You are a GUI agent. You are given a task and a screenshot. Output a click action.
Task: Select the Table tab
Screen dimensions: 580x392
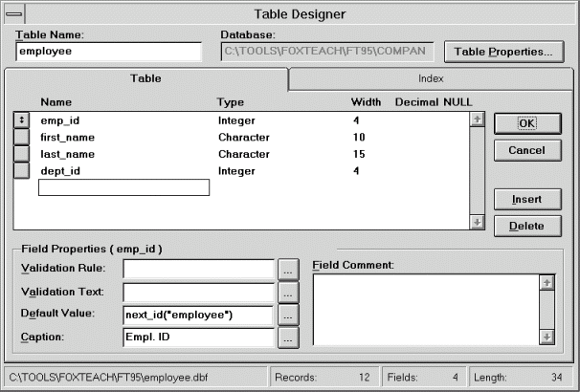pyautogui.click(x=145, y=78)
